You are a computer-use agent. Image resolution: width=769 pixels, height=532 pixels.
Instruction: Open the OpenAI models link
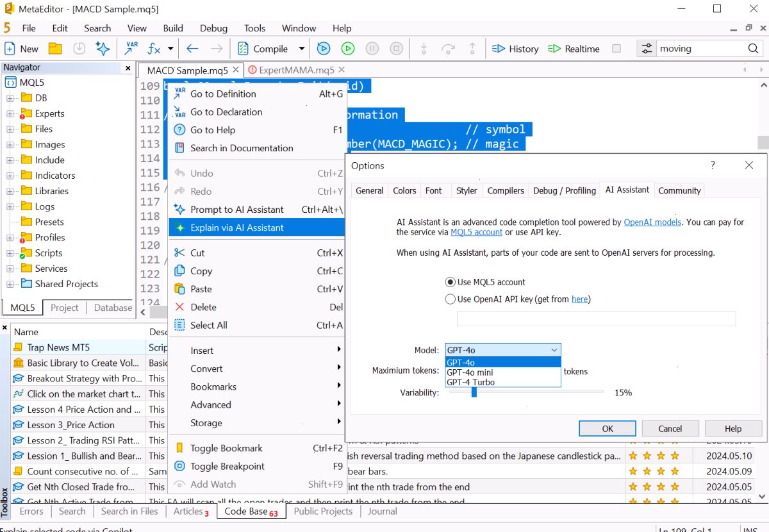coord(652,222)
